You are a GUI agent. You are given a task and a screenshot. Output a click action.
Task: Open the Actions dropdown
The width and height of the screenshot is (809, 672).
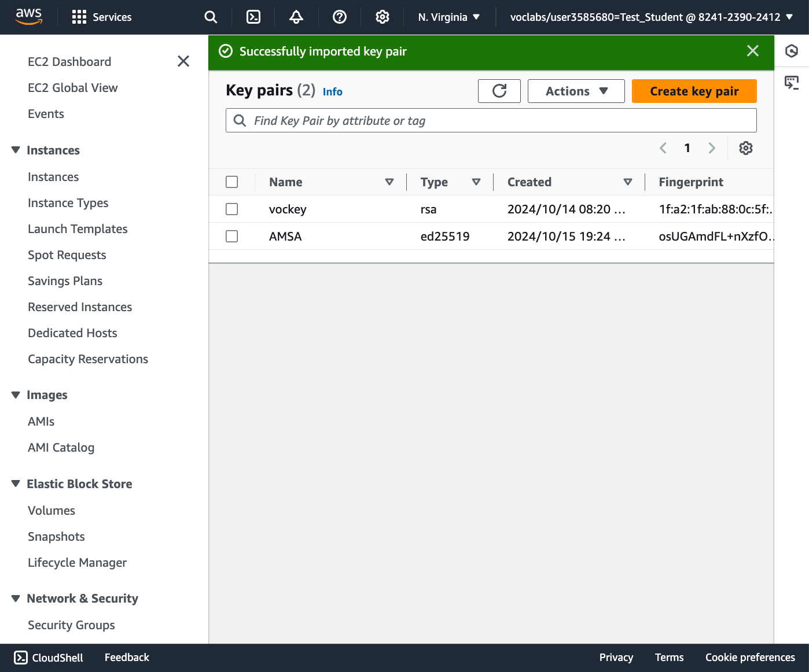[x=576, y=91]
